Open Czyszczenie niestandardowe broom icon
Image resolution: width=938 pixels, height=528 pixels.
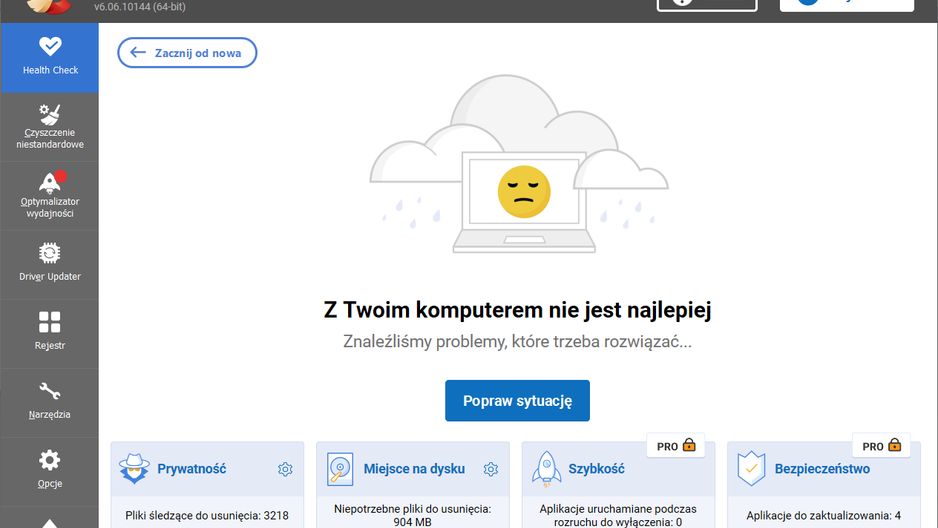pyautogui.click(x=50, y=114)
